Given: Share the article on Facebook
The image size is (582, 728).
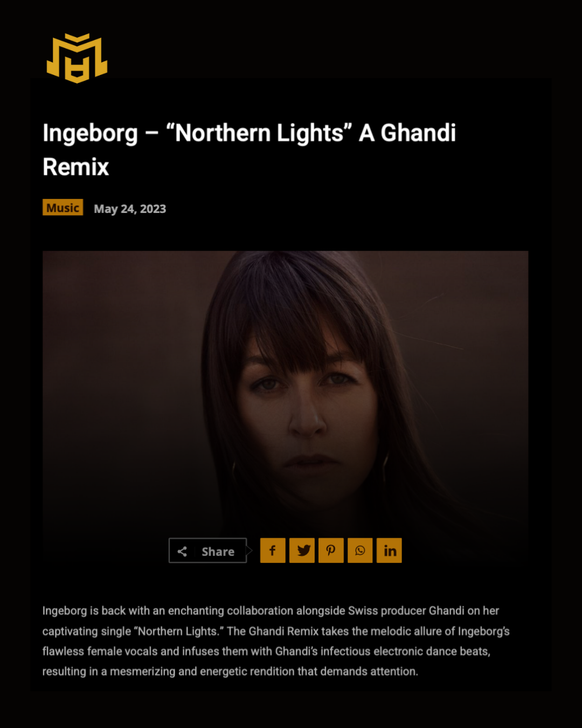Looking at the screenshot, I should pos(273,551).
